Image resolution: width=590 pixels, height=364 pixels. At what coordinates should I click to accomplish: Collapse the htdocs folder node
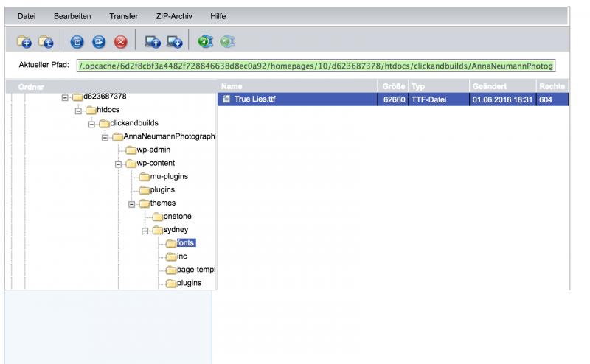(79, 110)
